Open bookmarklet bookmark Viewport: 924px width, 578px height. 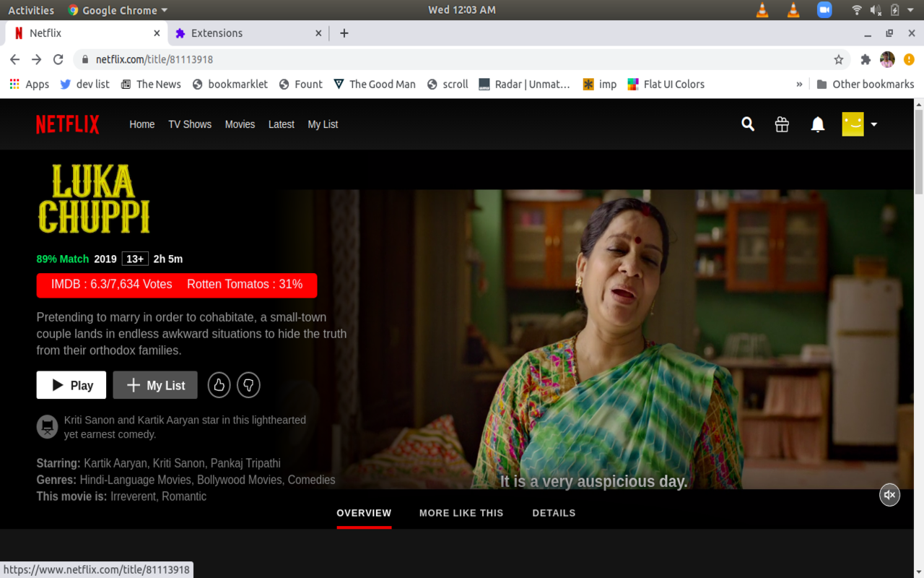(230, 84)
